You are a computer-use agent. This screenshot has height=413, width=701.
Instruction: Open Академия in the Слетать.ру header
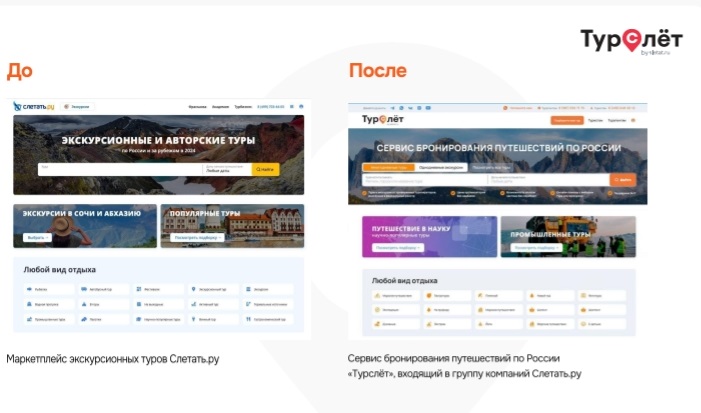click(x=220, y=107)
